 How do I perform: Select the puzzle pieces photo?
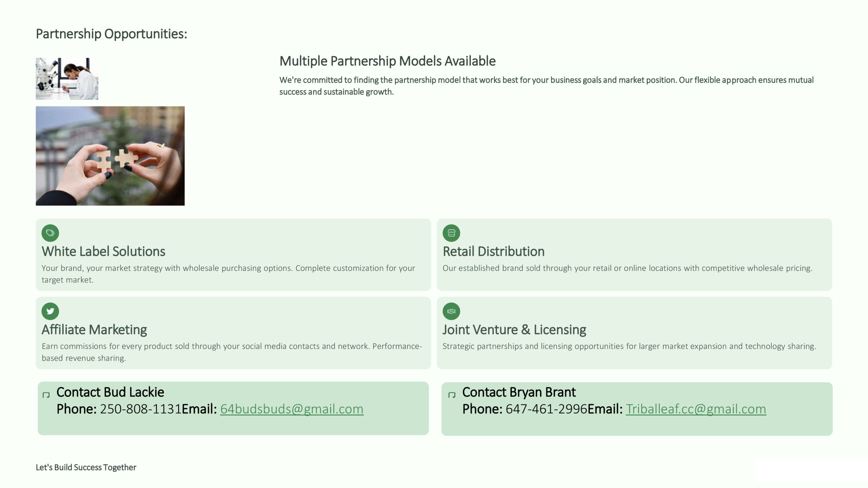110,156
